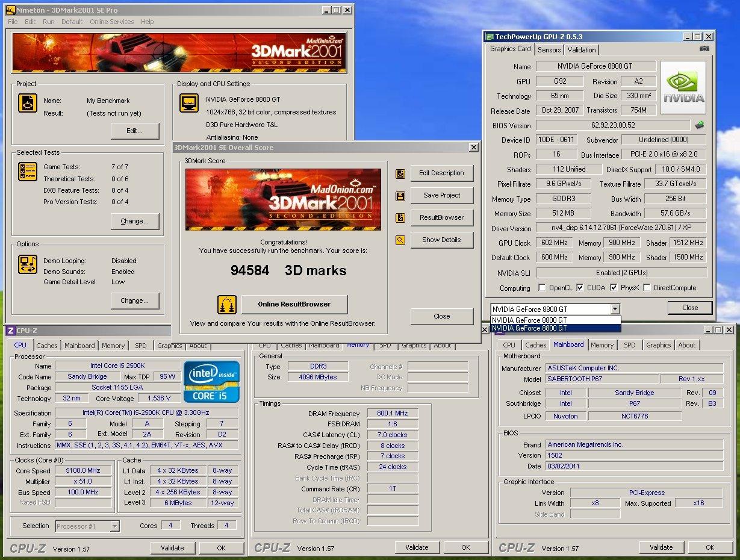Click the Driver Version field in GPU-Z

coord(621,228)
